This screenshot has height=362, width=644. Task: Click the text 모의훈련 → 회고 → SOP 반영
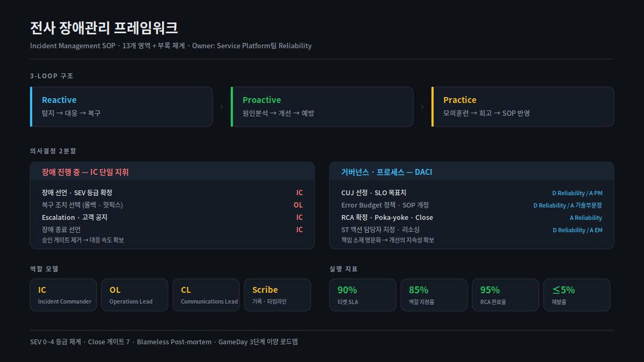point(486,113)
